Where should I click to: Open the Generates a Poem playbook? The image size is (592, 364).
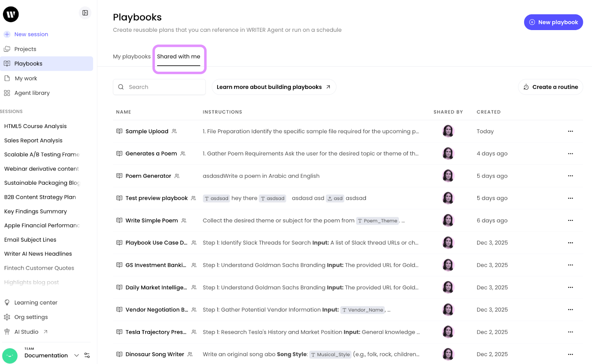(x=151, y=154)
